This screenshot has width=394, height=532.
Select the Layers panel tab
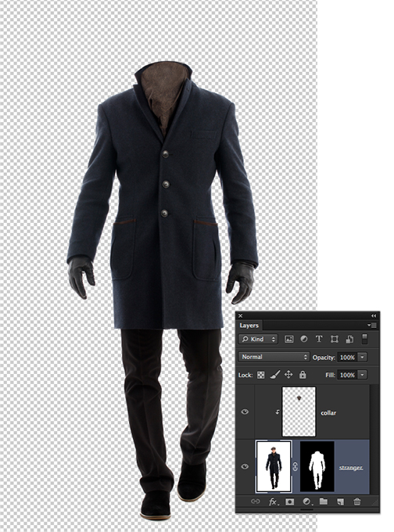point(249,325)
